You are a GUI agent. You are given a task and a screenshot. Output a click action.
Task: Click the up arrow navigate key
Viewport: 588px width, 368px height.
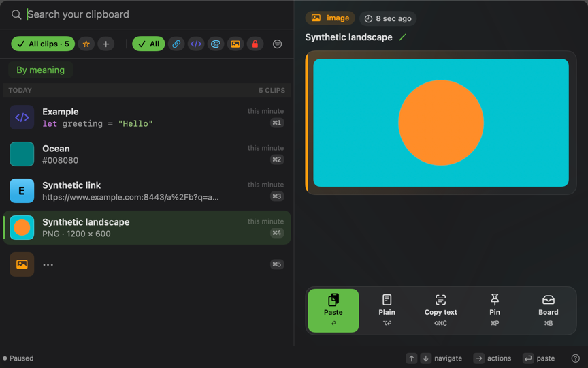411,358
